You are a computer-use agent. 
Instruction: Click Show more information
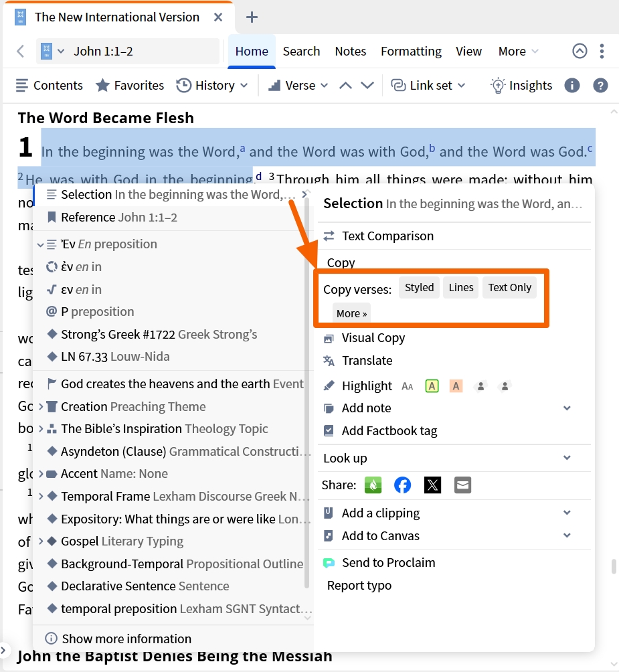118,639
